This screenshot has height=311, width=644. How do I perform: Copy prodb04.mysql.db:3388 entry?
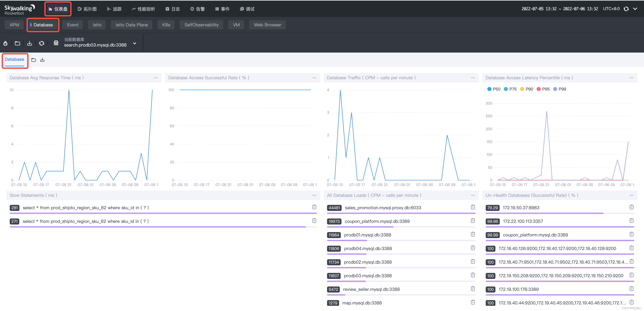click(x=473, y=248)
